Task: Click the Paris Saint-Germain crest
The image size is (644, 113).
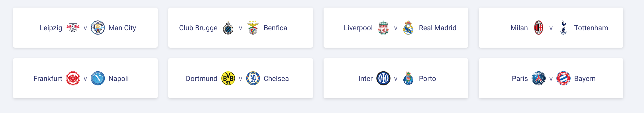Action: pyautogui.click(x=538, y=79)
